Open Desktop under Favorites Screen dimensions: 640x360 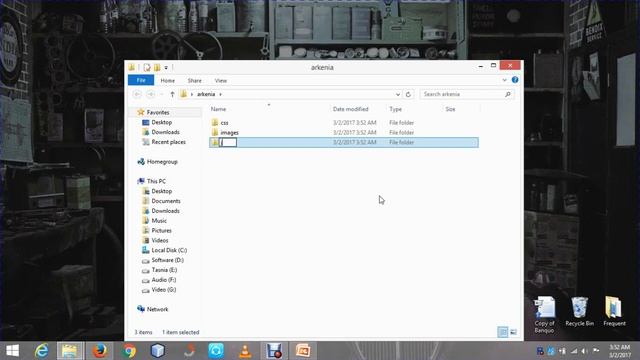[161, 122]
